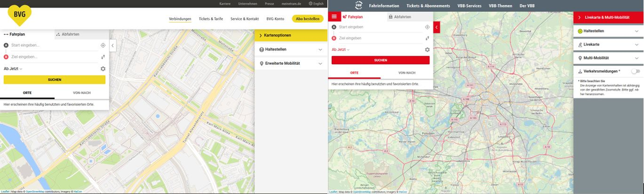Click the VBB logo in header

tap(359, 5)
